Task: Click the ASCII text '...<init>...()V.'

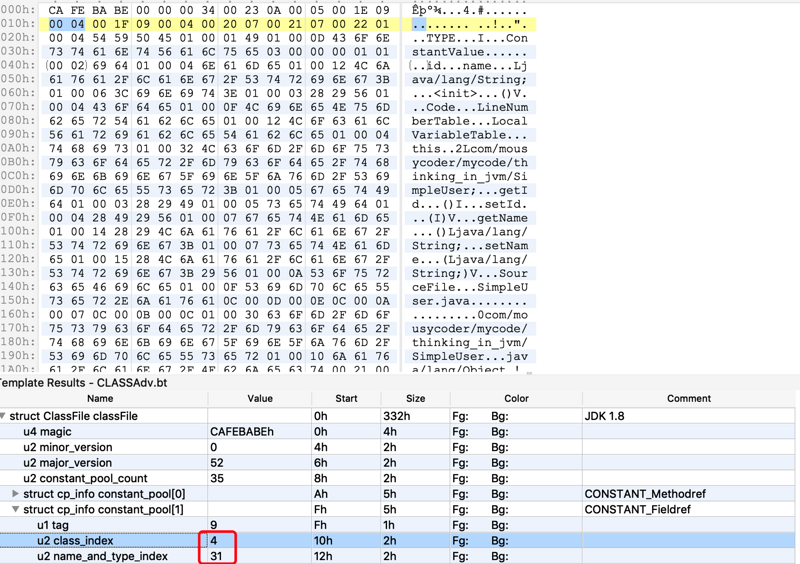Action: 470,93
